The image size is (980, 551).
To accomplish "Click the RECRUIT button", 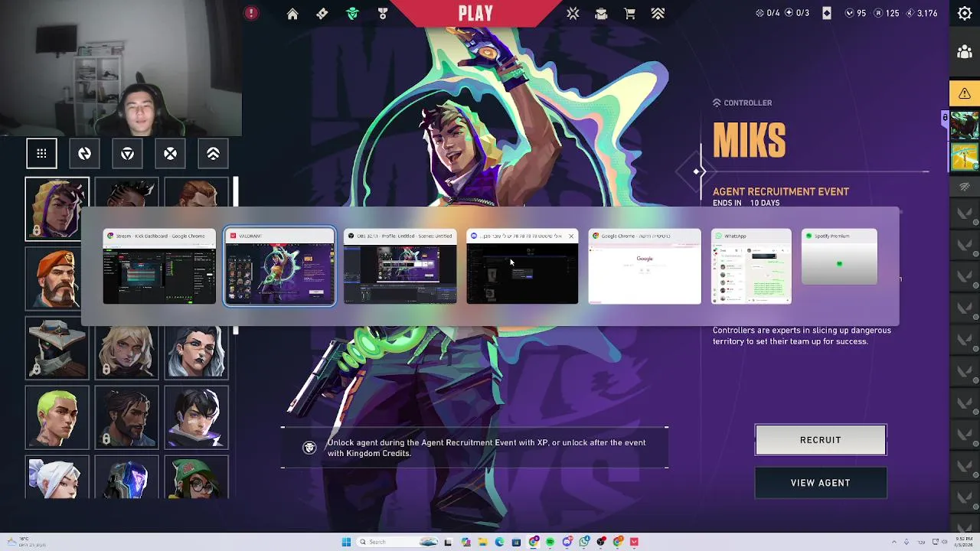I will point(821,440).
